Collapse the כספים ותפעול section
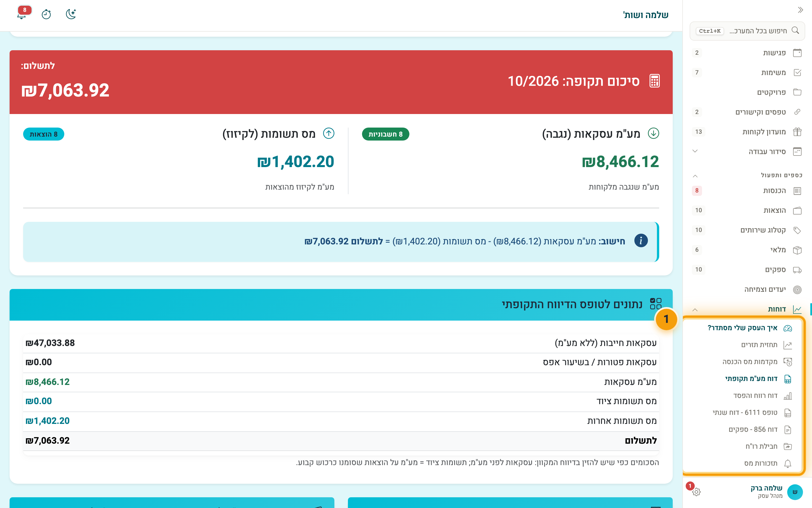The image size is (812, 508). 695,176
